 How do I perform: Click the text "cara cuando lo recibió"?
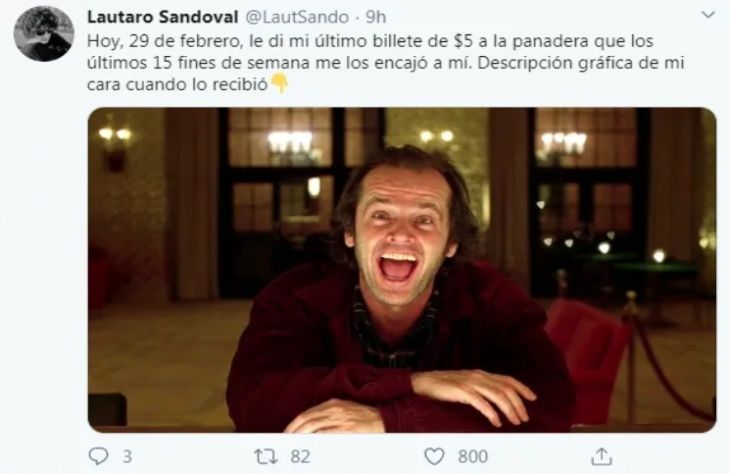177,85
